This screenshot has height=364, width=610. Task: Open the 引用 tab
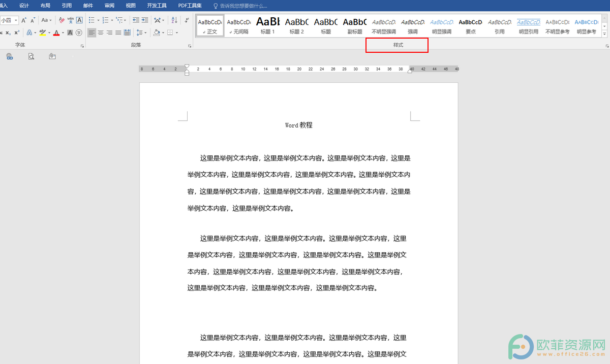point(67,6)
